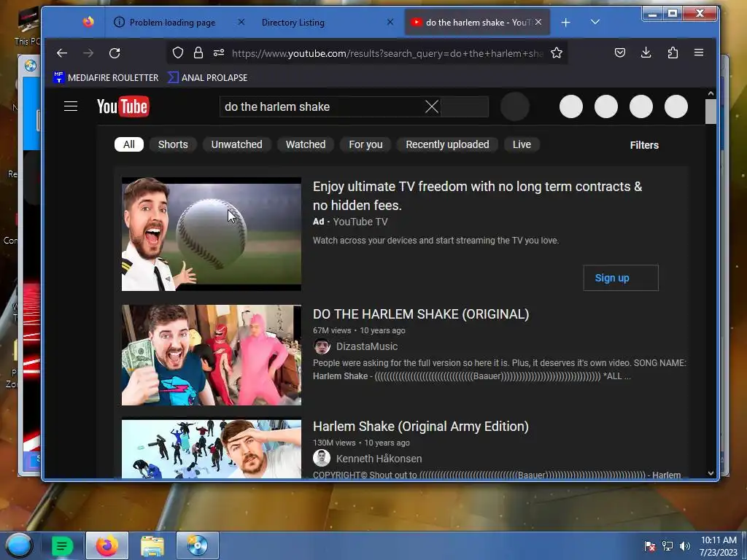This screenshot has width=747, height=560.
Task: Click the site security padlock icon
Action: (198, 52)
